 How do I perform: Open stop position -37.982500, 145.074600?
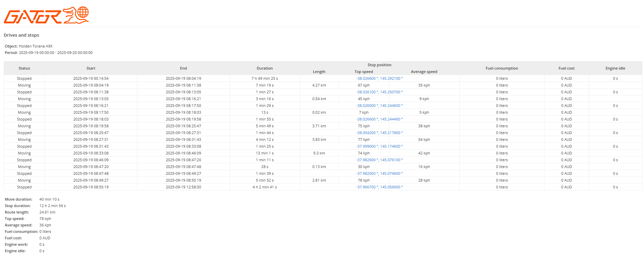tap(379, 173)
